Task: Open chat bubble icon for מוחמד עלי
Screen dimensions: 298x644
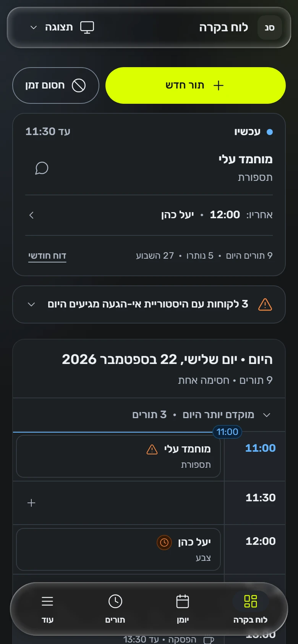Action: point(42,168)
